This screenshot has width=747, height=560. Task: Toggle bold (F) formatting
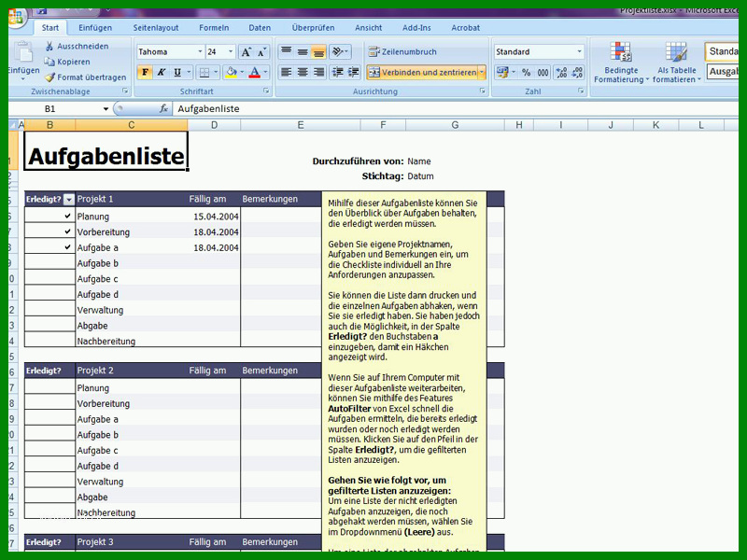145,73
